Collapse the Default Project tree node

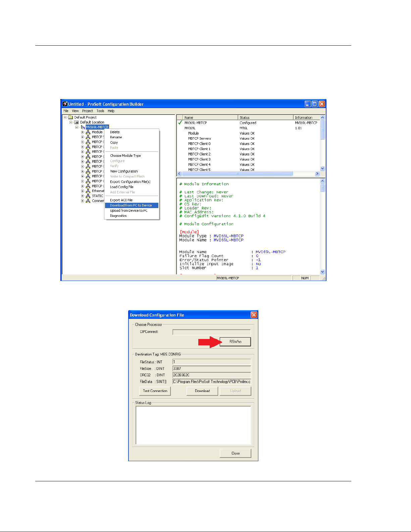65,117
